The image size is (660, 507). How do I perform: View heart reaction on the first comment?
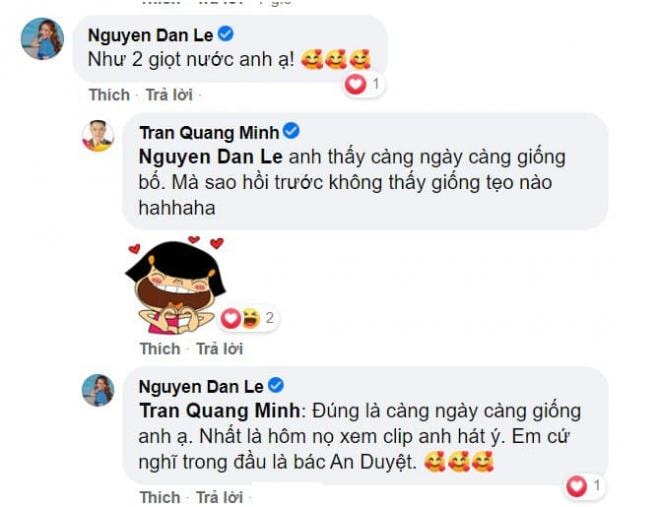(355, 84)
